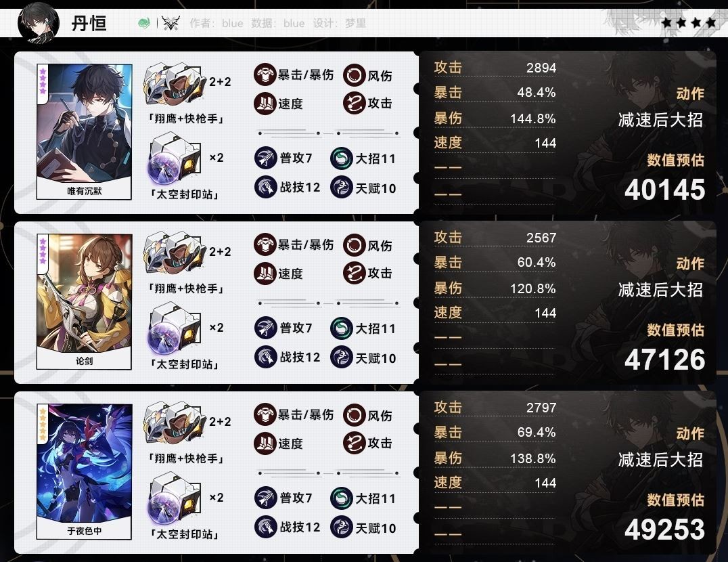
Task: Click the 攻击 link rope icon, third build
Action: pos(355,443)
